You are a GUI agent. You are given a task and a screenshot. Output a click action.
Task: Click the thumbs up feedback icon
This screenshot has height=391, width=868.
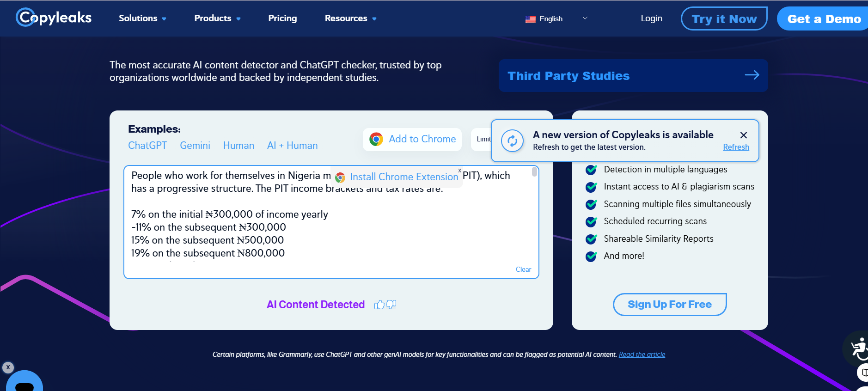(x=379, y=305)
